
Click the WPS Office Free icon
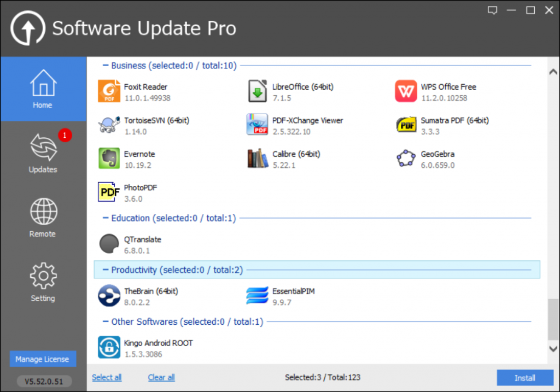point(406,91)
